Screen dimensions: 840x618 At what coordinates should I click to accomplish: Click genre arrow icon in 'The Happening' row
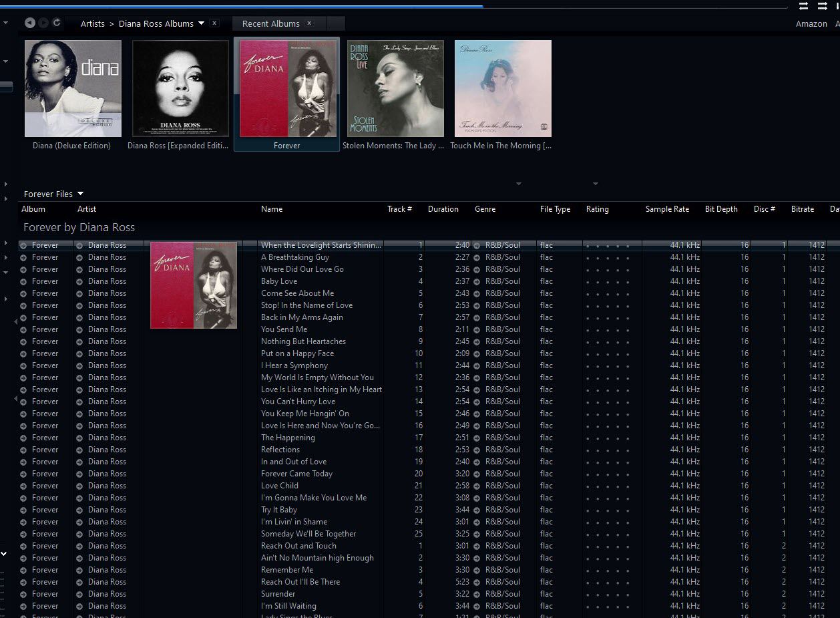click(477, 438)
